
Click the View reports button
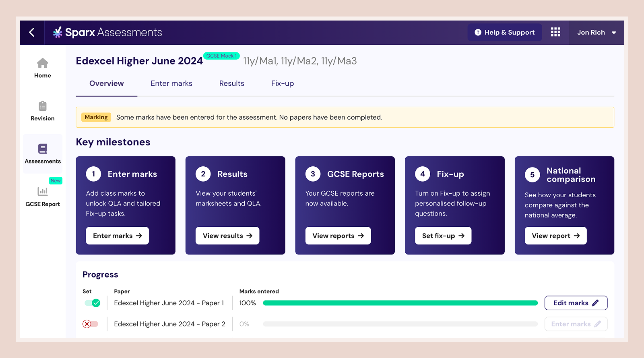pyautogui.click(x=338, y=236)
